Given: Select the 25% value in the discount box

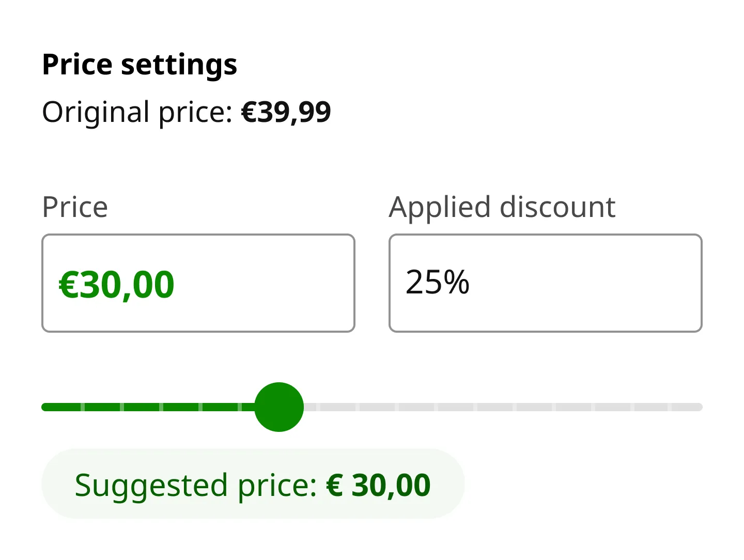Looking at the screenshot, I should [x=438, y=282].
